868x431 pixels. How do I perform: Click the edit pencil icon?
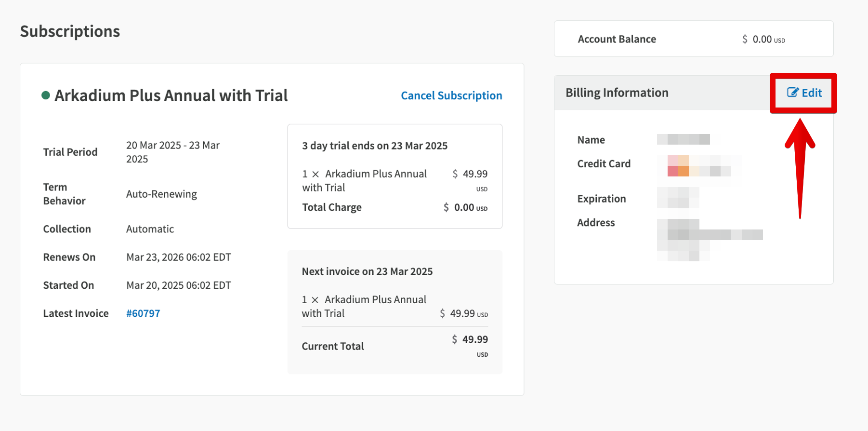click(x=793, y=93)
